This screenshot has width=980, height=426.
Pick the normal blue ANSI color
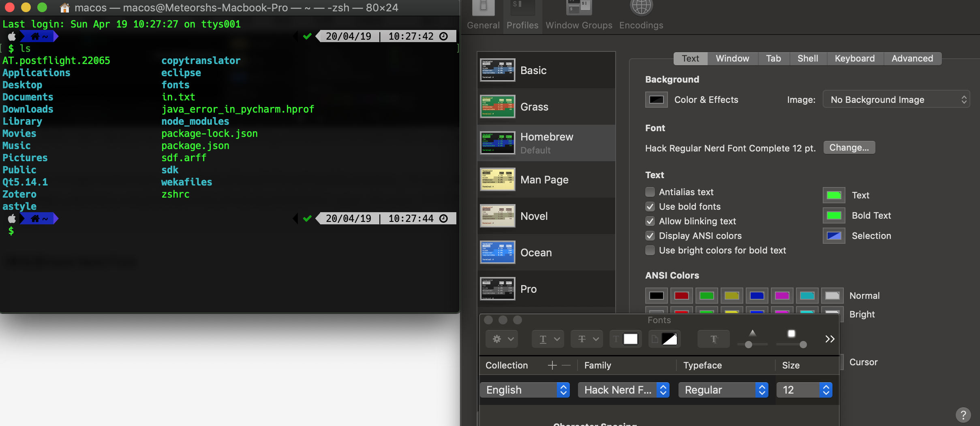757,296
